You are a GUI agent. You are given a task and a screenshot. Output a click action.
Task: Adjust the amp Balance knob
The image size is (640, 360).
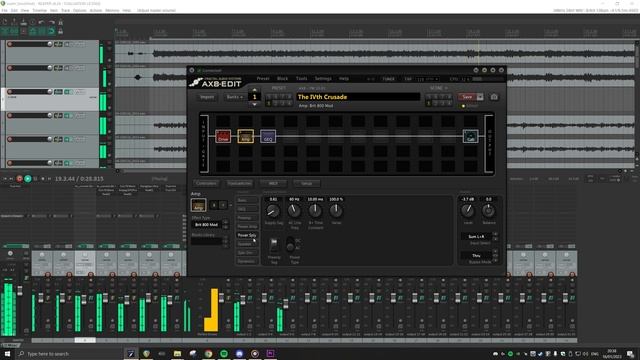(x=489, y=211)
